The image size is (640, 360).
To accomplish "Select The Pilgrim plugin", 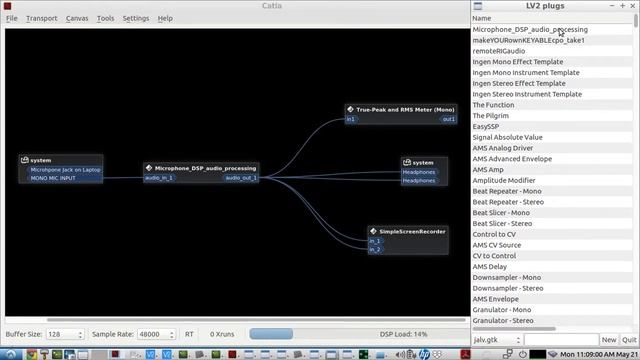I will [552, 116].
